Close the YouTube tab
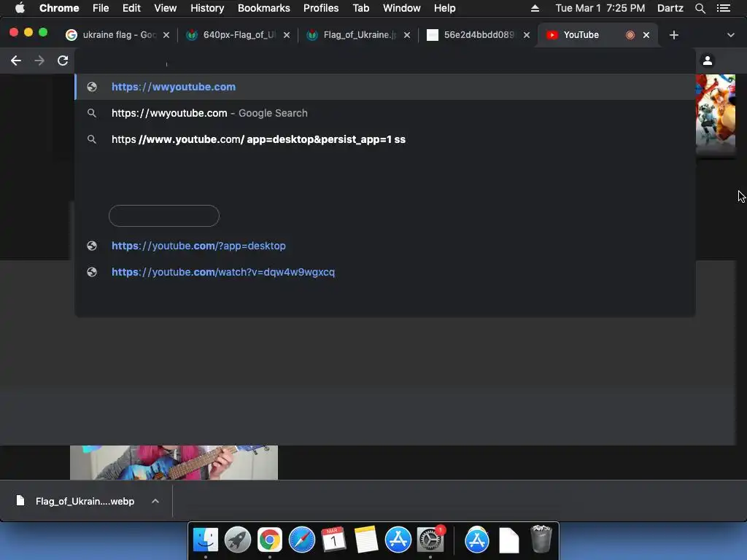 [646, 35]
